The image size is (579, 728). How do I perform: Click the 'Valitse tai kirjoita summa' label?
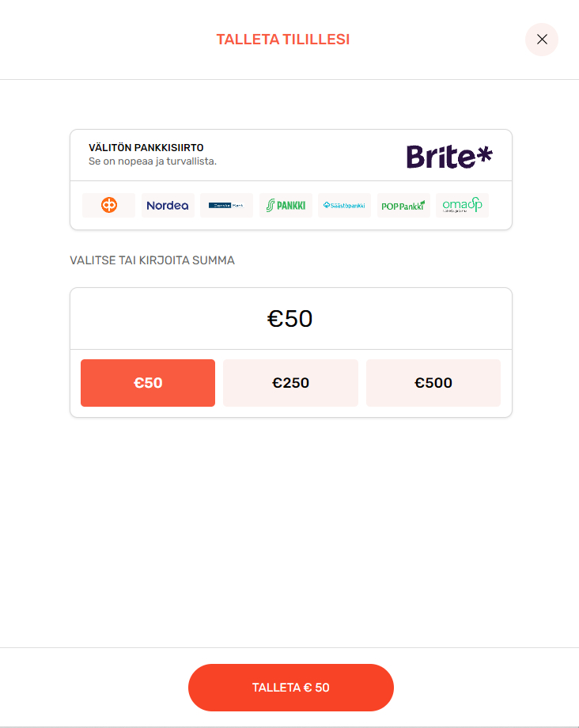tap(152, 260)
